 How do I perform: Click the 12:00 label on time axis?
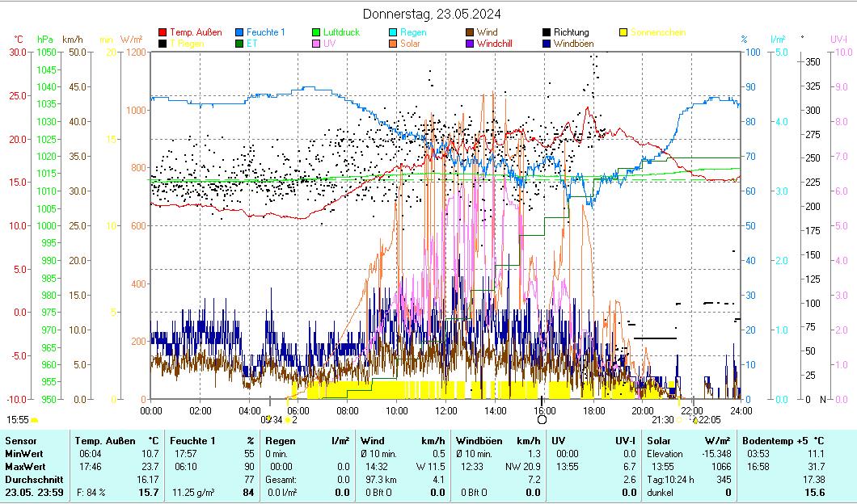(x=445, y=410)
